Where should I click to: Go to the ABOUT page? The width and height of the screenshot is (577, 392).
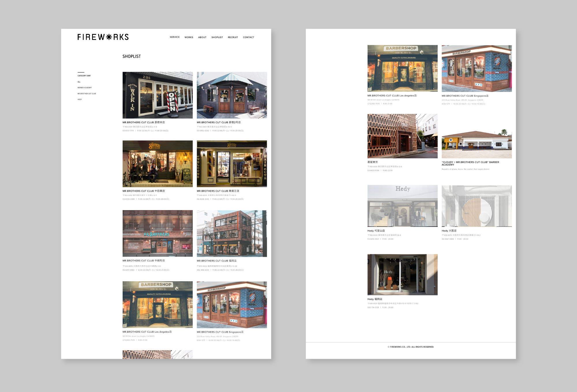202,37
